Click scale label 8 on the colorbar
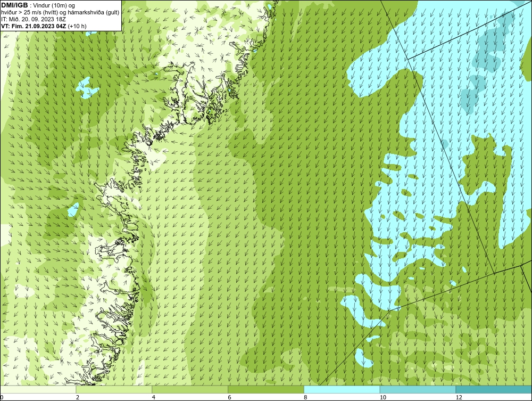The width and height of the screenshot is (532, 401). point(305,397)
